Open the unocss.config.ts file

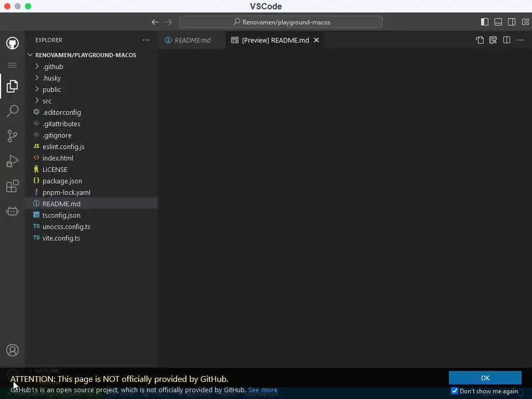[91, 227]
